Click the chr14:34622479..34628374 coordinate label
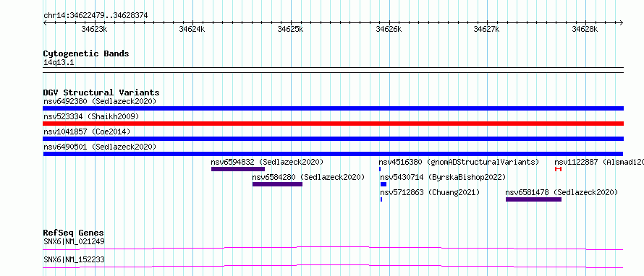 point(96,16)
